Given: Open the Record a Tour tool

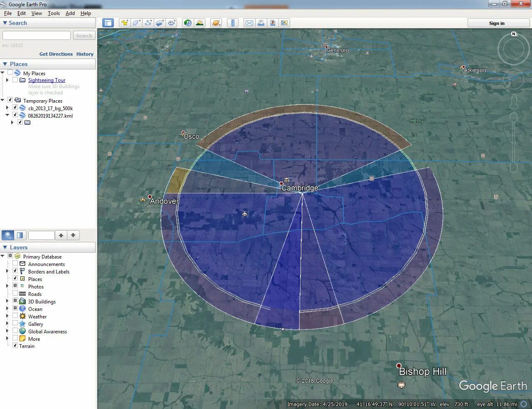Looking at the screenshot, I should point(172,23).
